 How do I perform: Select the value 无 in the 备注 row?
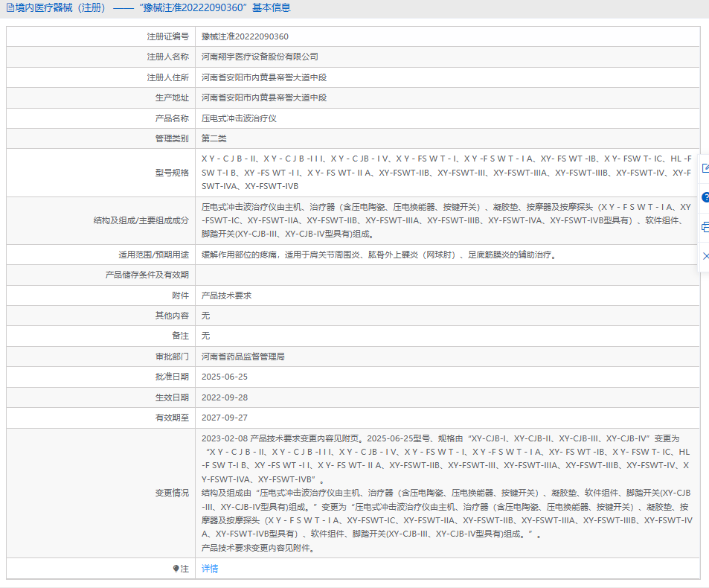click(206, 336)
